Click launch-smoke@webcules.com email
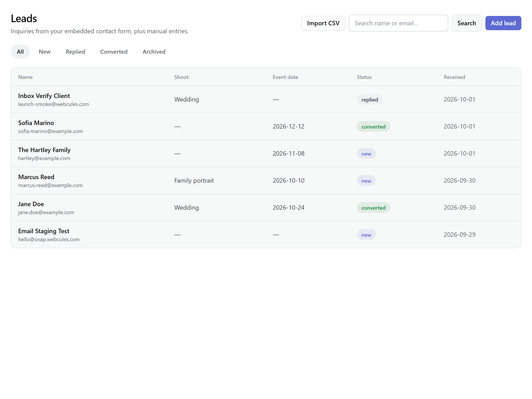The height and width of the screenshot is (399, 532). coord(54,104)
